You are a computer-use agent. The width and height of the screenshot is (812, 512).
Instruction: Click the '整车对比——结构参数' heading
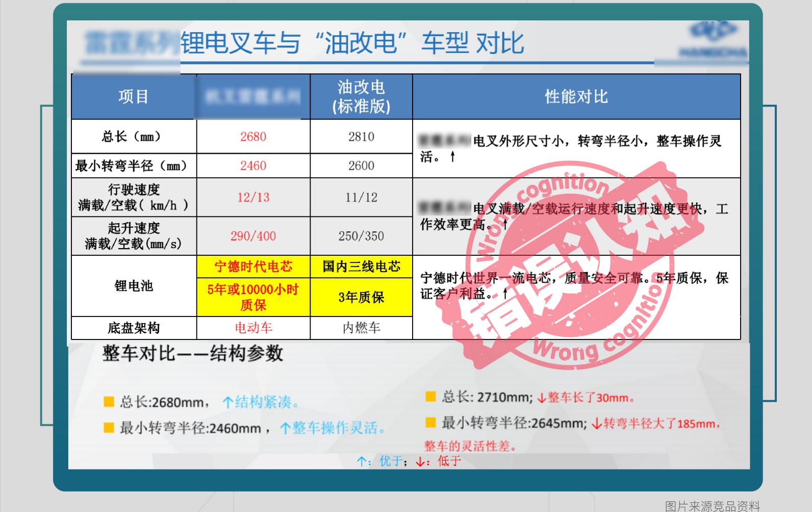pos(193,353)
